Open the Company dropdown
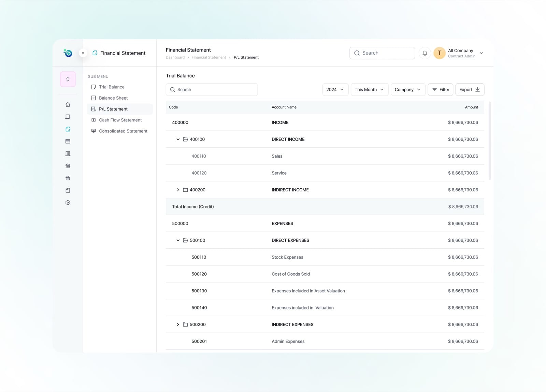Image resolution: width=546 pixels, height=392 pixels. [408, 89]
